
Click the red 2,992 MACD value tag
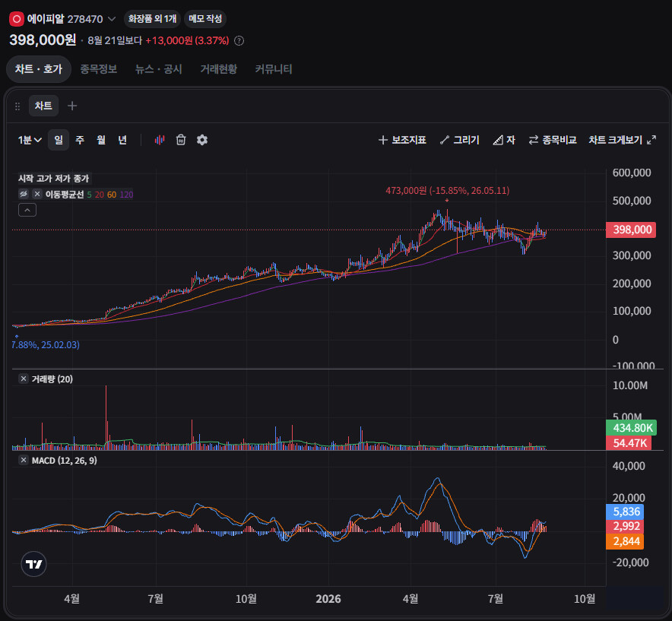625,526
